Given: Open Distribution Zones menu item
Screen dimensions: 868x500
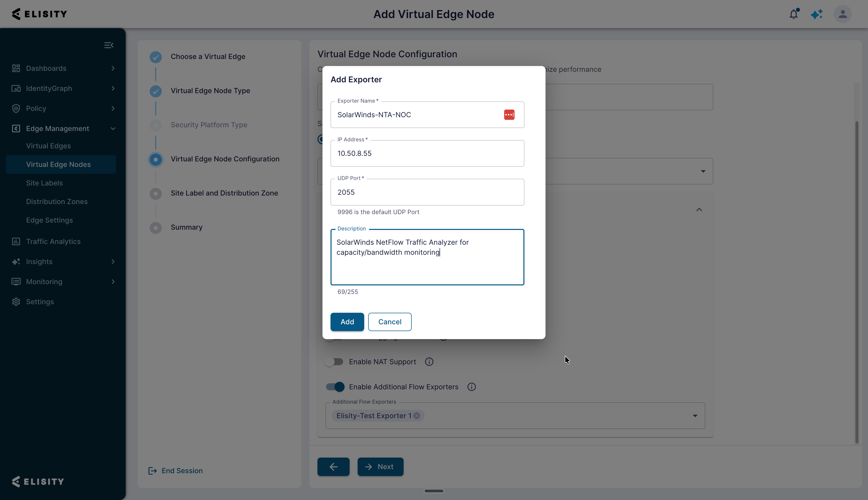Looking at the screenshot, I should (x=57, y=202).
